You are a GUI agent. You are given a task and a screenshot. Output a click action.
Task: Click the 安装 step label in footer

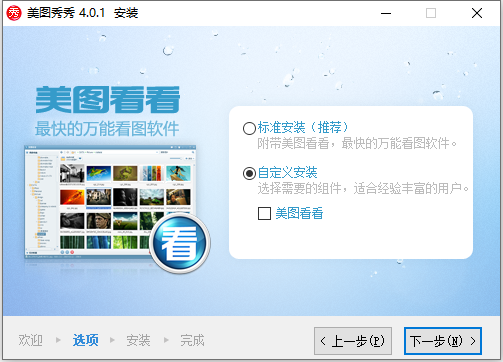(x=138, y=340)
